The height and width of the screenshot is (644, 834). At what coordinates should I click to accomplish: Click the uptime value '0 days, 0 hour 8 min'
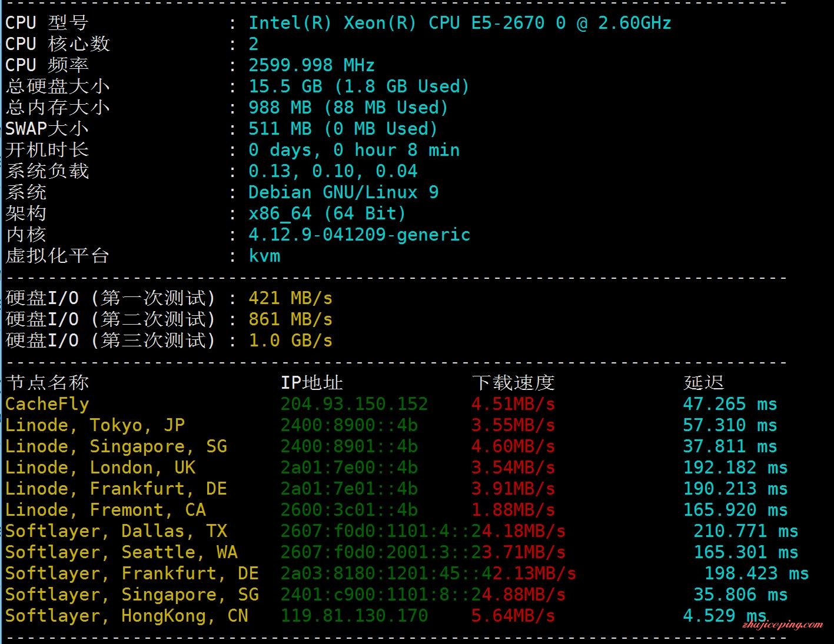[x=354, y=150]
